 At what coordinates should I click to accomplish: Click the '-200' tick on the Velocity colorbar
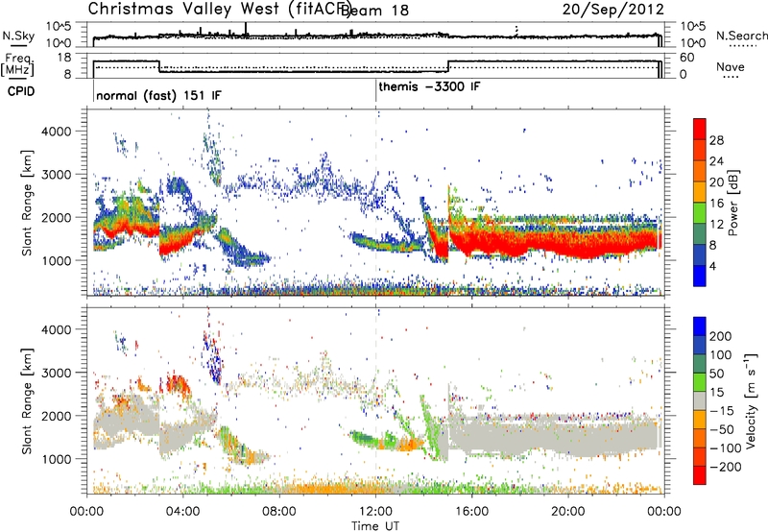coord(725,467)
